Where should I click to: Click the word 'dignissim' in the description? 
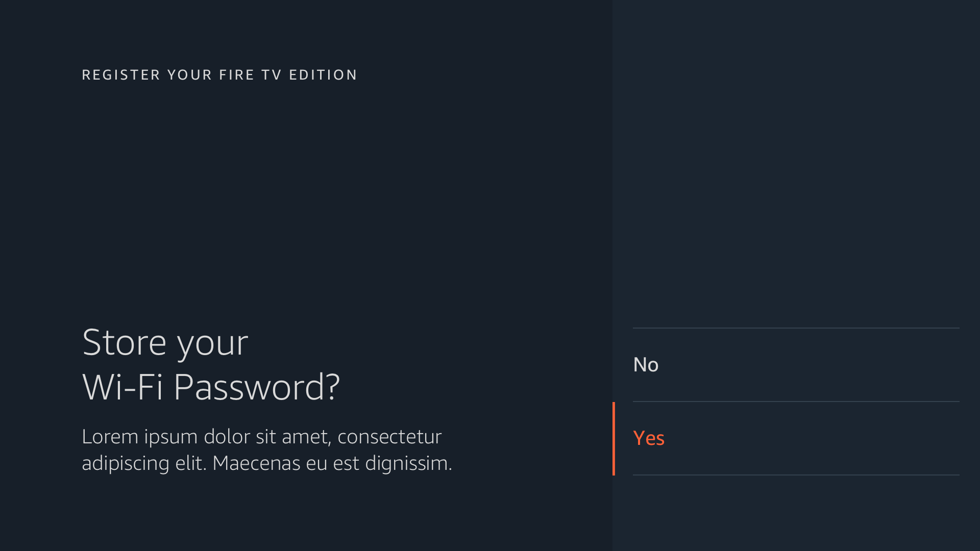point(407,463)
